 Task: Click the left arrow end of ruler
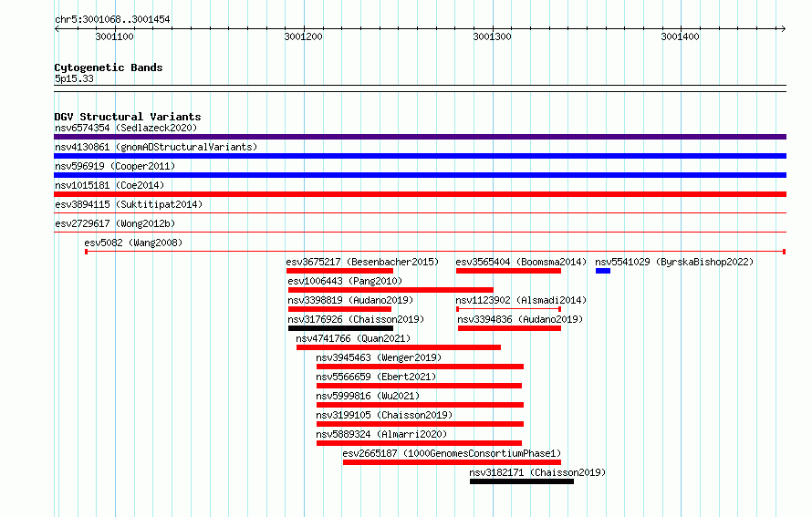pos(57,28)
